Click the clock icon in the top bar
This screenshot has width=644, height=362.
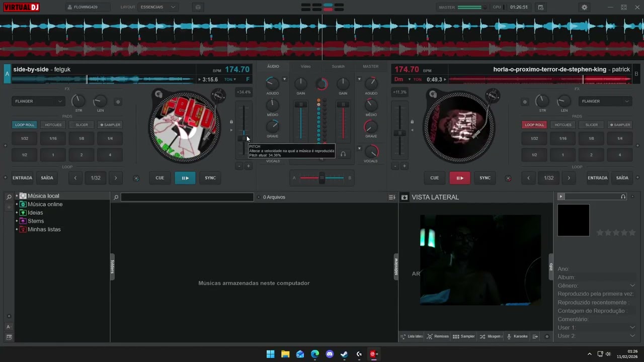pos(541,8)
